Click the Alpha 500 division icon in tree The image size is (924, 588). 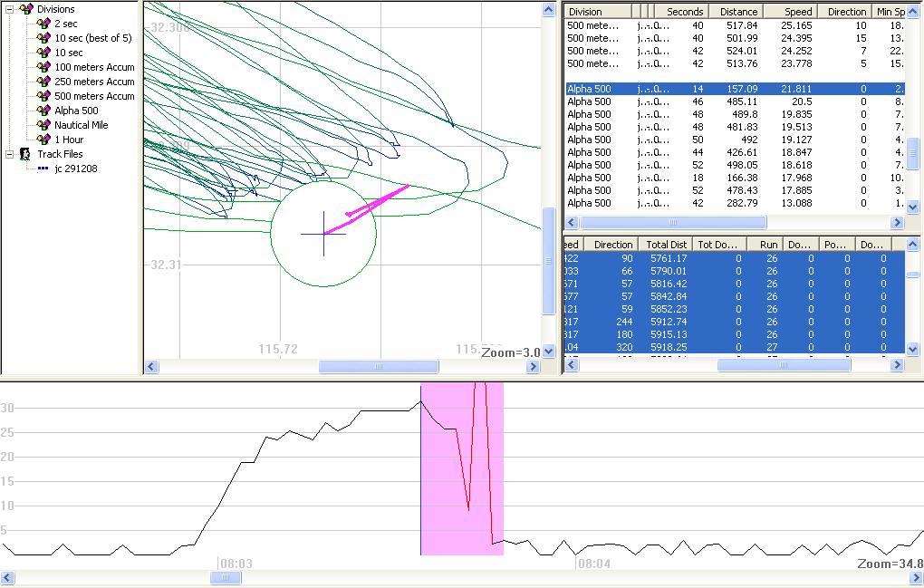42,111
